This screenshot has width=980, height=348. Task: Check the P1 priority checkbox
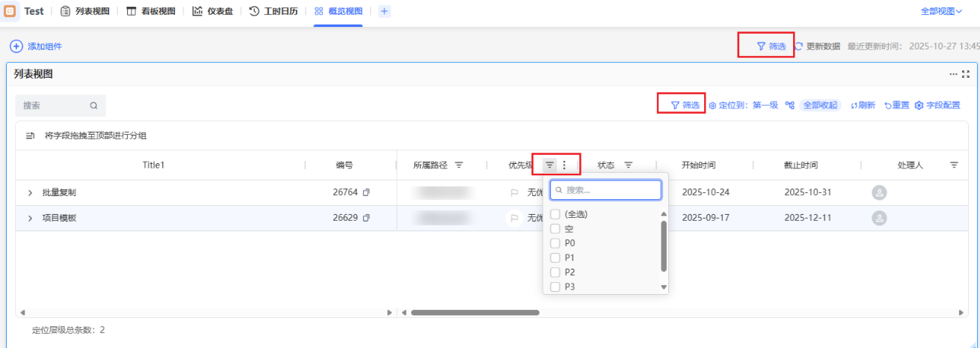(x=555, y=257)
